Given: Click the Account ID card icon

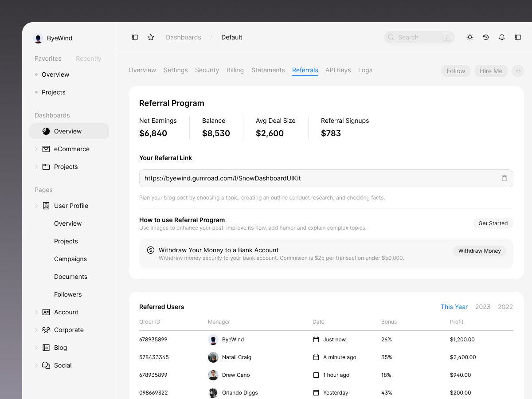Looking at the screenshot, I should pos(46,312).
